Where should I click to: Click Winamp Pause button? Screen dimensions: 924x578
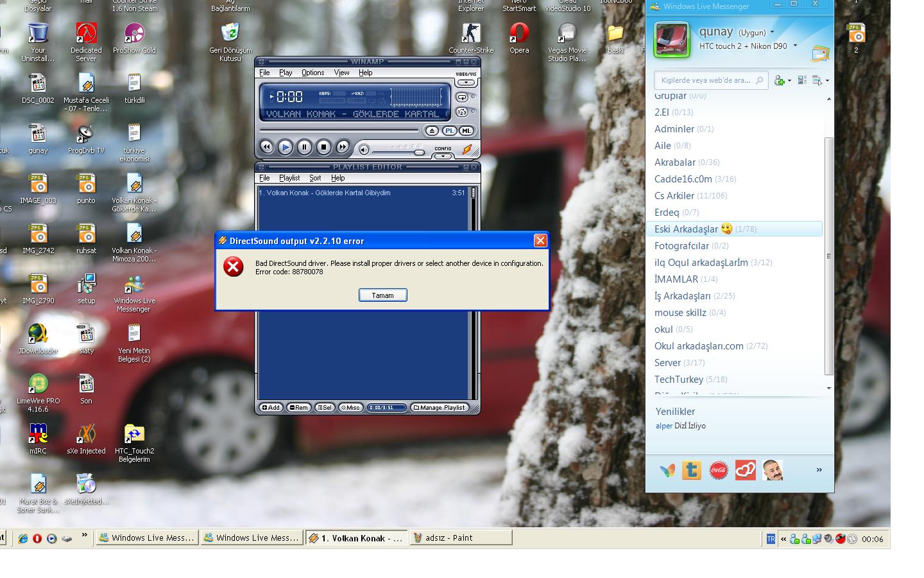coord(304,147)
